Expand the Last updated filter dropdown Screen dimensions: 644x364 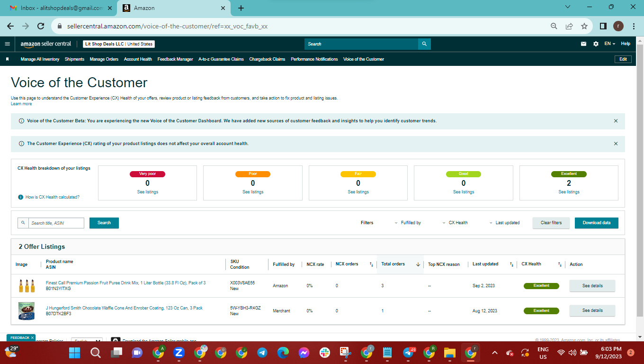(x=504, y=223)
